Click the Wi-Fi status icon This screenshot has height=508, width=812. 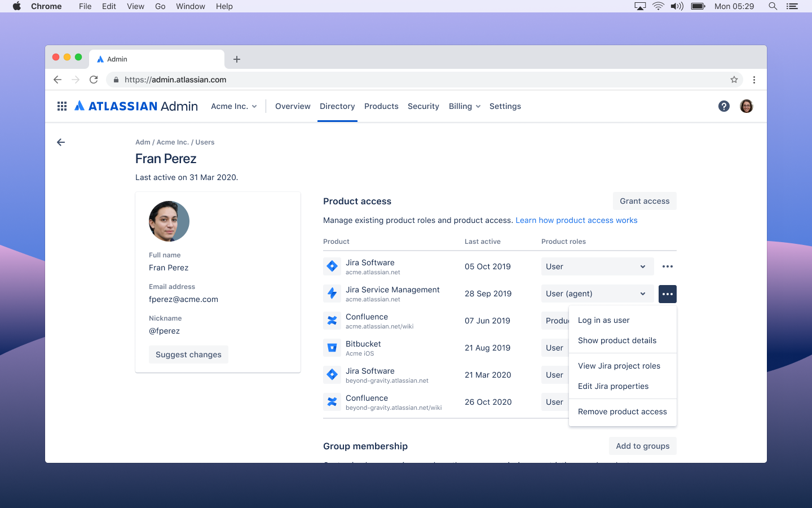(658, 6)
